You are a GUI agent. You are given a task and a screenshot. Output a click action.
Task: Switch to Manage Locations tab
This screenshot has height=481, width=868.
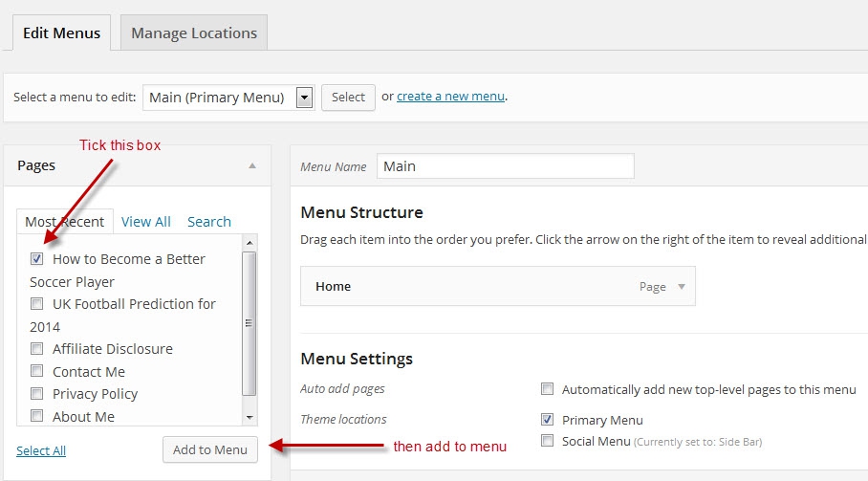tap(194, 33)
